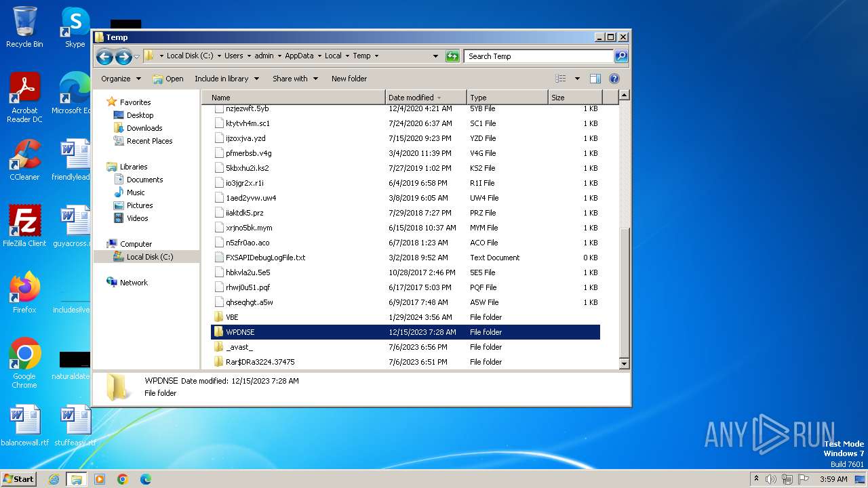Click the search magnifier icon
Screen dimensions: 868x488
(x=620, y=56)
